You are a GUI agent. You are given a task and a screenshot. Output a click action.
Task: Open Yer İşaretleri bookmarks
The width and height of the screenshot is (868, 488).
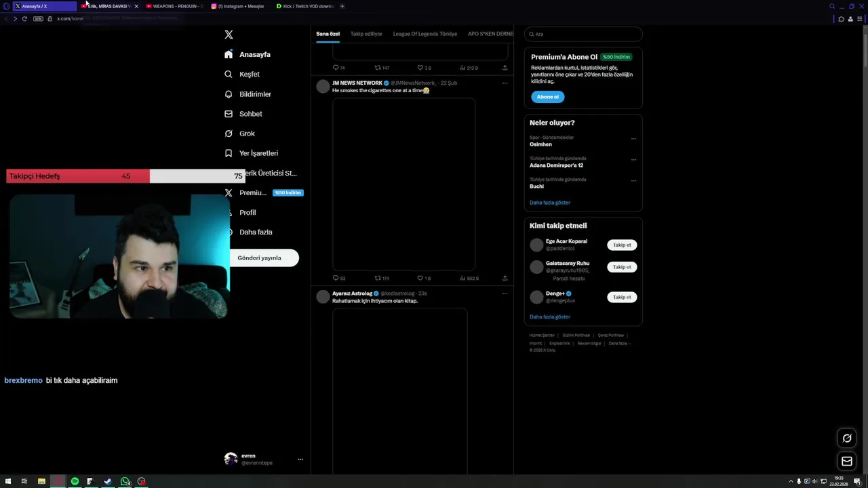pos(251,153)
